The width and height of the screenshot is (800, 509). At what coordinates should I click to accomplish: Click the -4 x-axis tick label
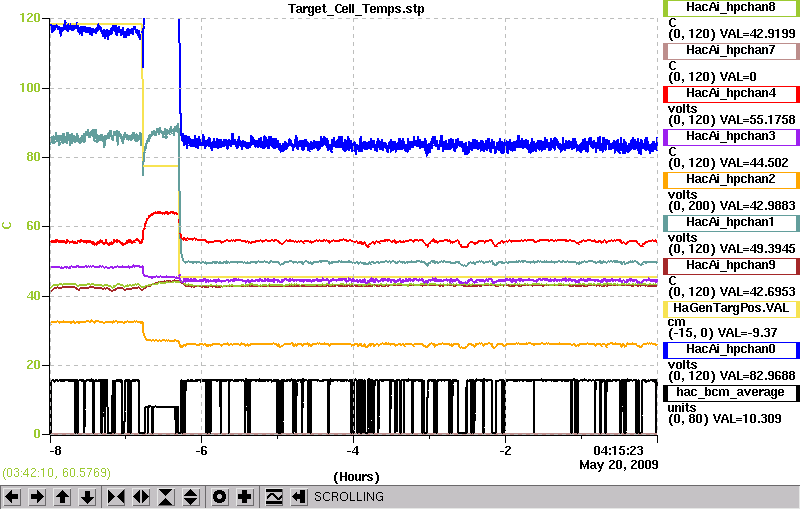[353, 451]
